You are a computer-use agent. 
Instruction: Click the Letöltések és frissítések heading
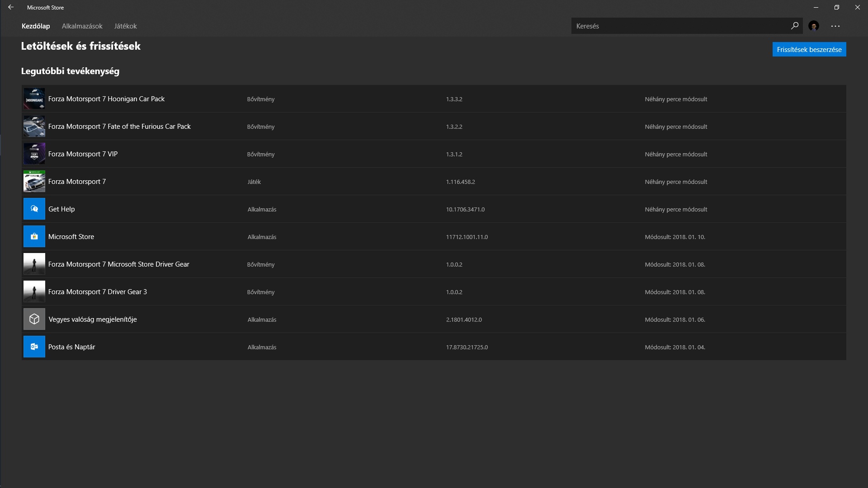81,46
